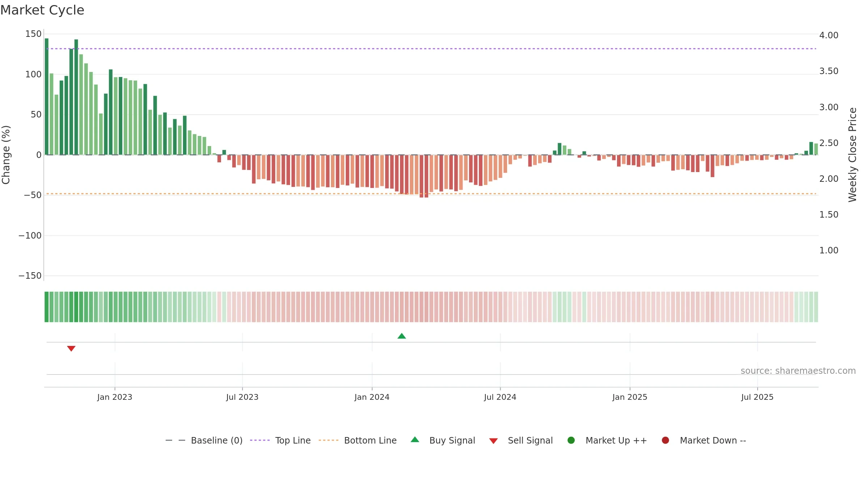Click the Jan 2025 axis label
868x488 pixels.
(x=630, y=397)
